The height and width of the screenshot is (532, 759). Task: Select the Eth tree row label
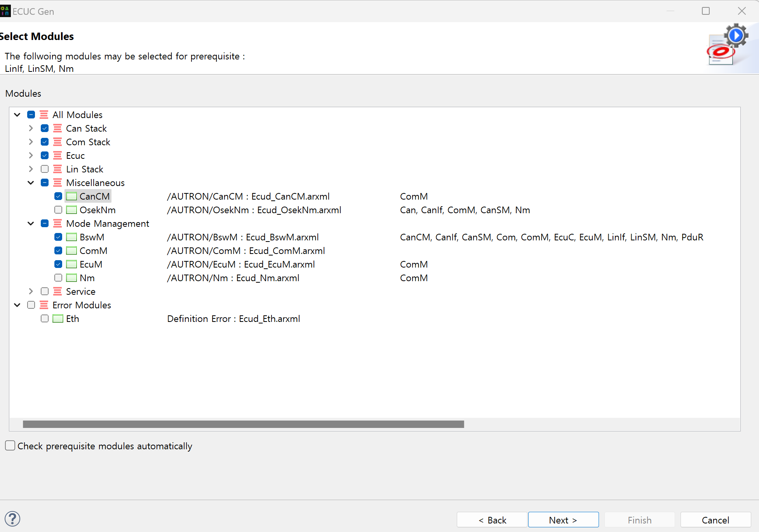click(73, 318)
